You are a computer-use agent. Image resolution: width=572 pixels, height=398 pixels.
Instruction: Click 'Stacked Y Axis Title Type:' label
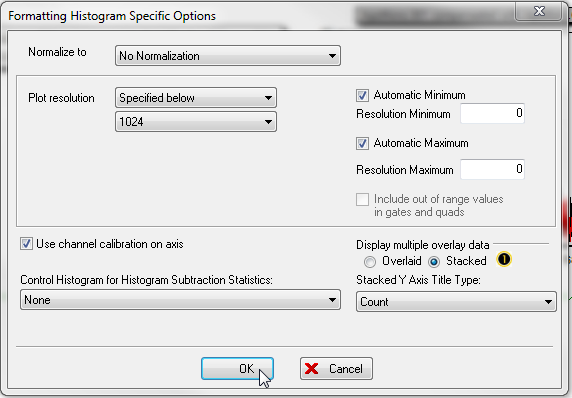(418, 280)
